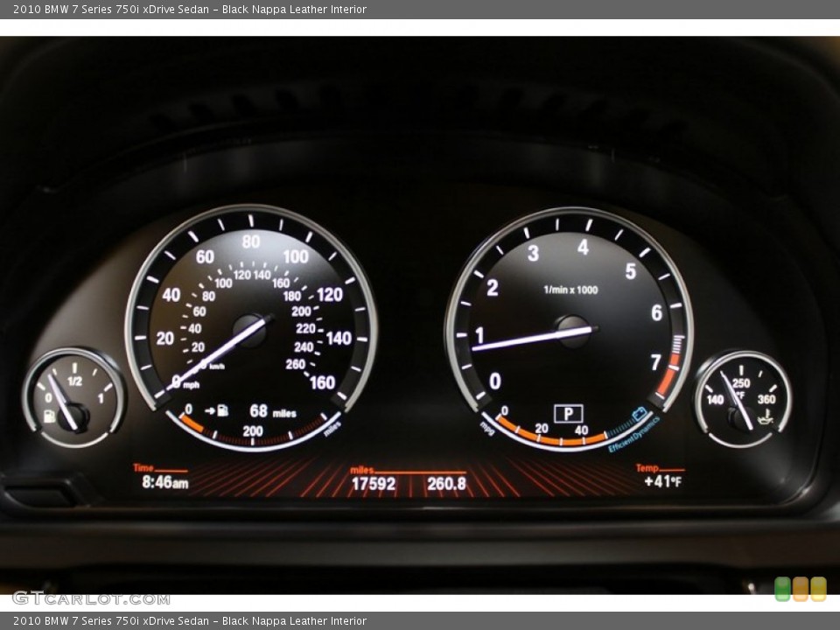Click the oil can icon on temperature gauge

(766, 416)
